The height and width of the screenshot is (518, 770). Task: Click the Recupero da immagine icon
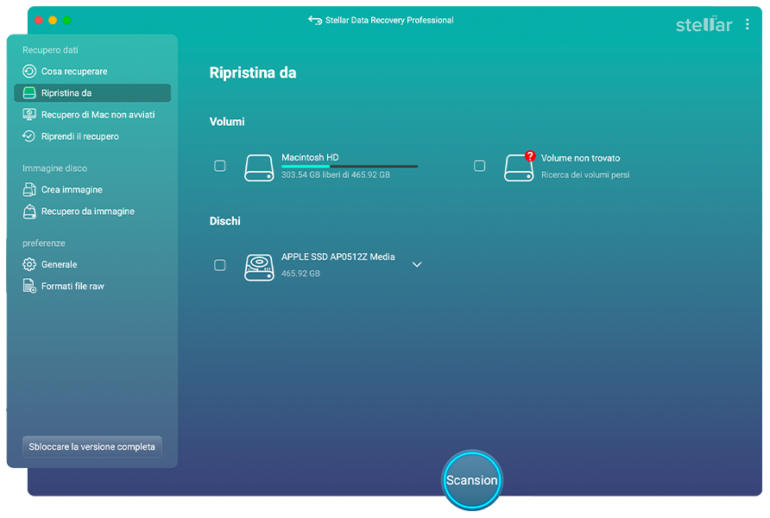(x=29, y=211)
